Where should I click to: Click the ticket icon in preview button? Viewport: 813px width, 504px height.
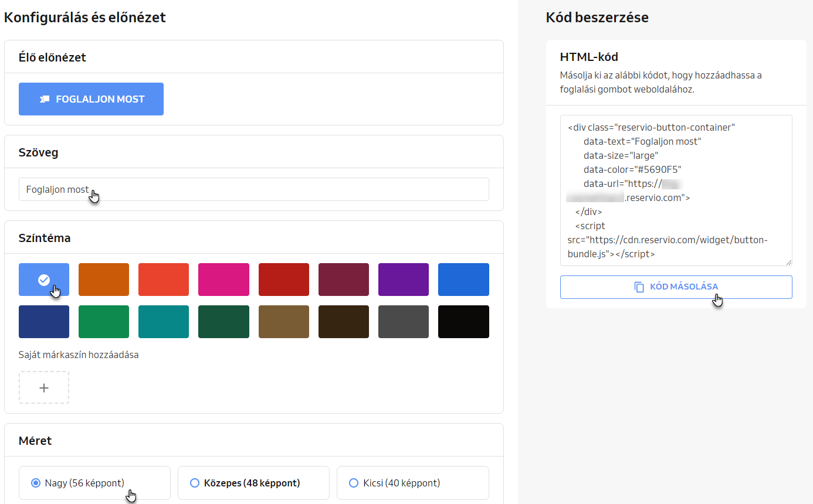(45, 99)
